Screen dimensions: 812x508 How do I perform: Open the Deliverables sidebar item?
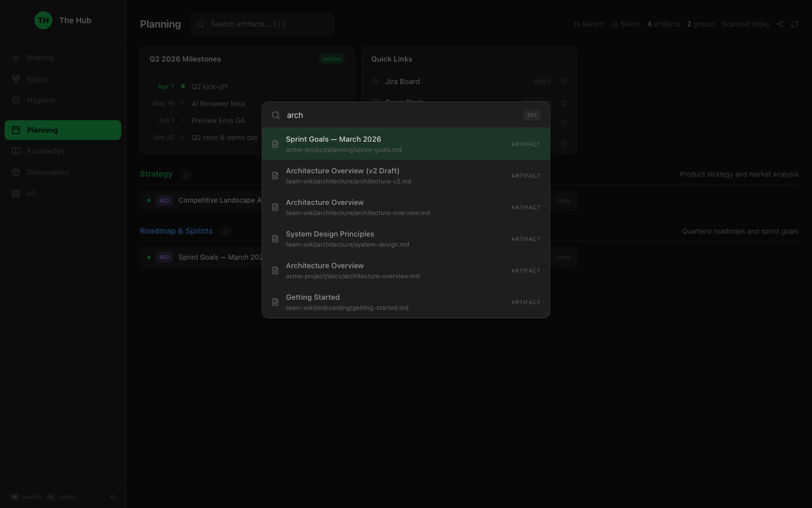[x=47, y=173]
